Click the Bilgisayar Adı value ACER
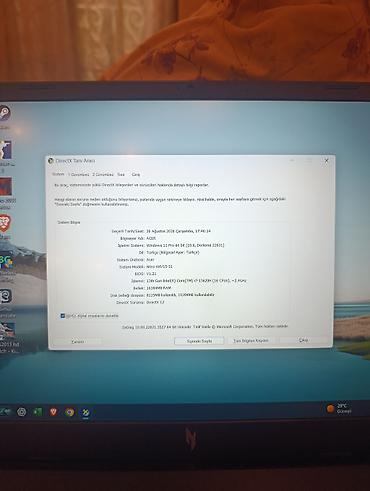Screen dimensions: 370x491 click(x=151, y=238)
